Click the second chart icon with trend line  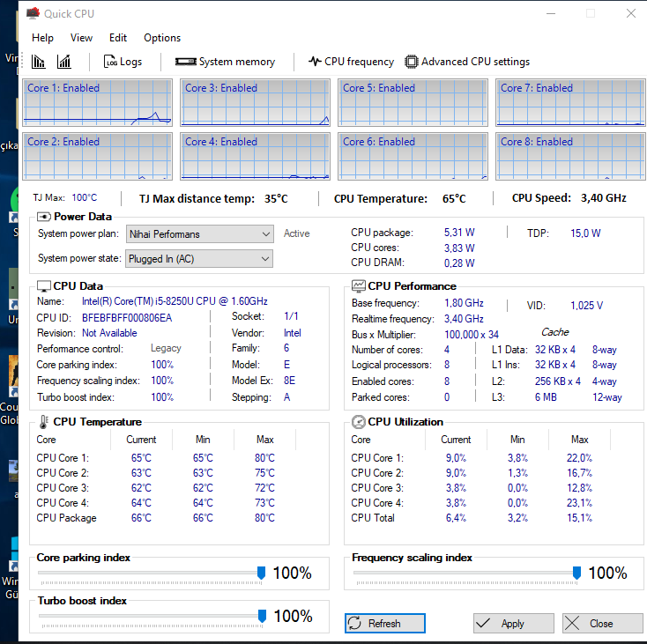(64, 62)
